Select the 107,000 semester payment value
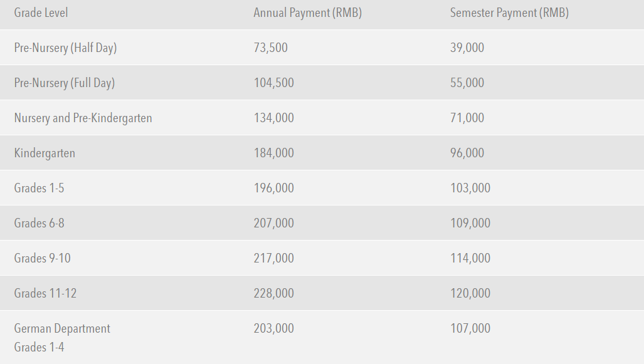Image resolution: width=644 pixels, height=364 pixels. [x=470, y=328]
